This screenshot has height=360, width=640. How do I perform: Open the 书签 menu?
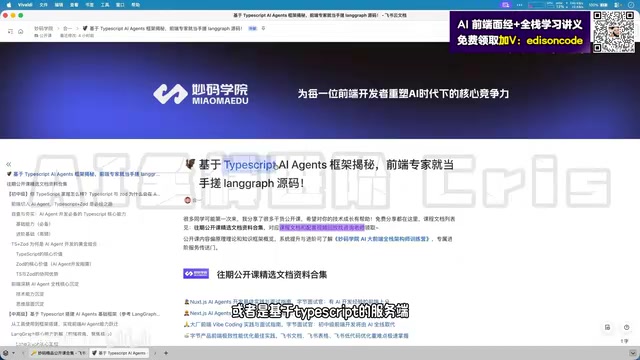point(89,5)
